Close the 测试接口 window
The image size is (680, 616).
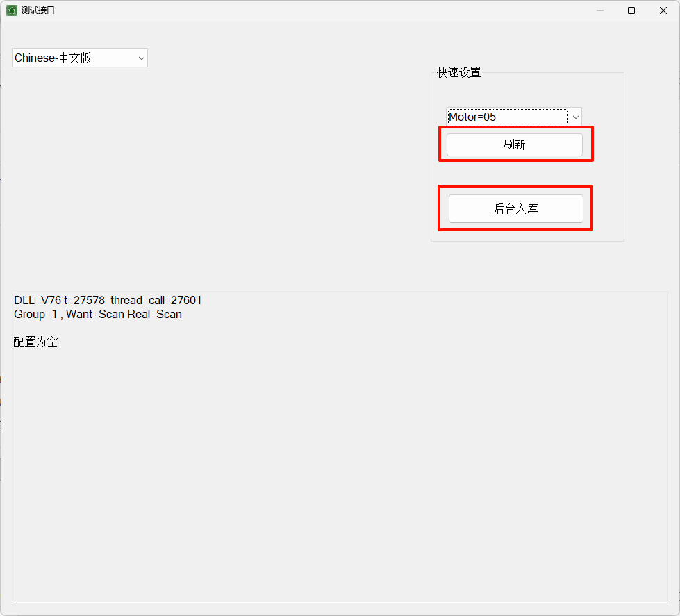(x=663, y=10)
